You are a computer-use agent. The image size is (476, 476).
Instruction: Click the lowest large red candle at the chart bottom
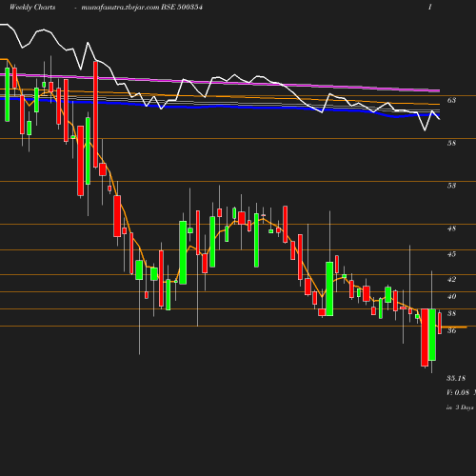tap(425, 338)
